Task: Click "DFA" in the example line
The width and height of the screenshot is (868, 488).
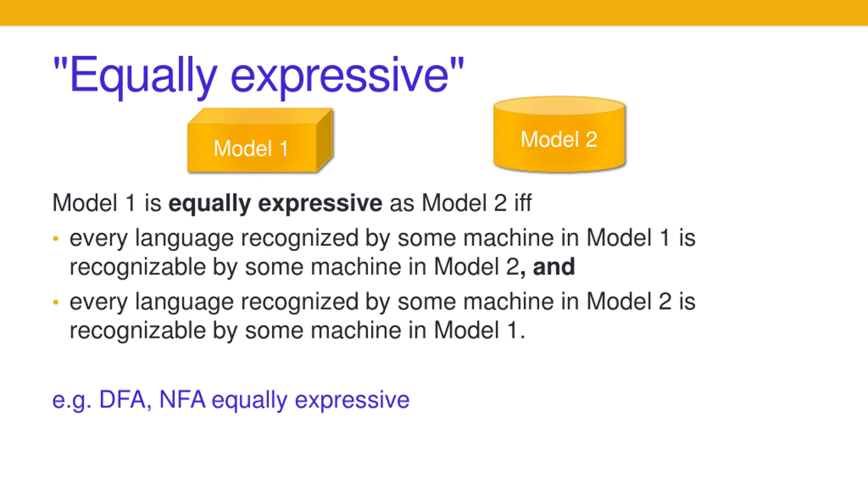Action: [123, 400]
